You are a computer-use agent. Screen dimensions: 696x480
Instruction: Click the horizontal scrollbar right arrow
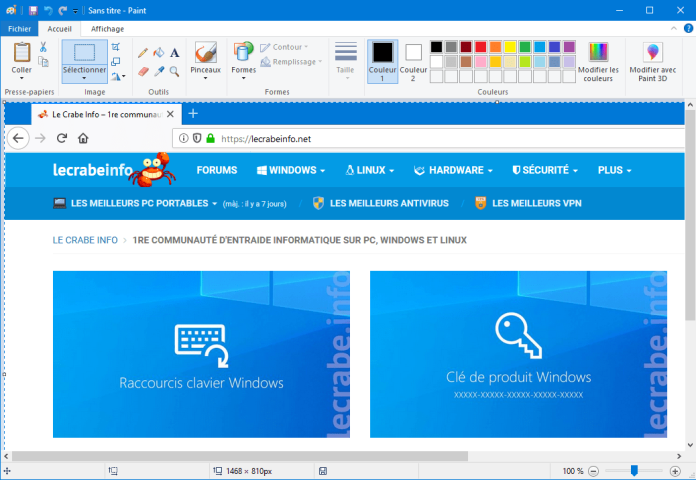click(x=679, y=456)
